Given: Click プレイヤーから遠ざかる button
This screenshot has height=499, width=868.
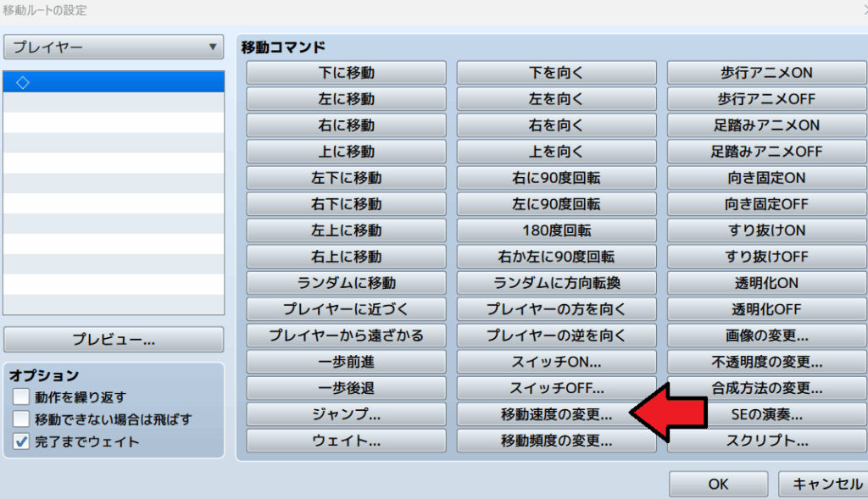Looking at the screenshot, I should (347, 335).
